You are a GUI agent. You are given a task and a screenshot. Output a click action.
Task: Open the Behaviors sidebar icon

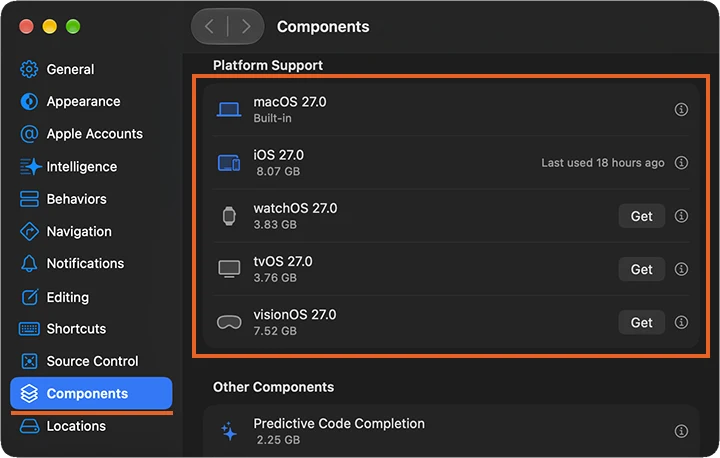pyautogui.click(x=29, y=199)
